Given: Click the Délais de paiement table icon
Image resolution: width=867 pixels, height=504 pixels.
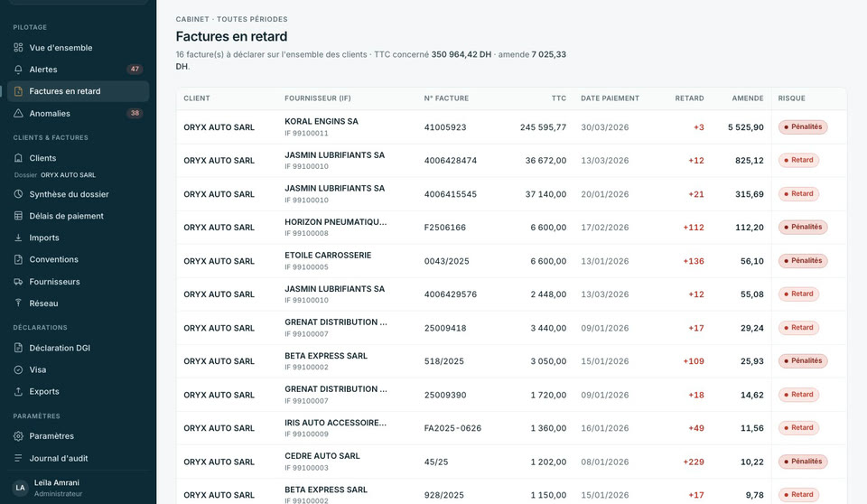Looking at the screenshot, I should pyautogui.click(x=18, y=216).
